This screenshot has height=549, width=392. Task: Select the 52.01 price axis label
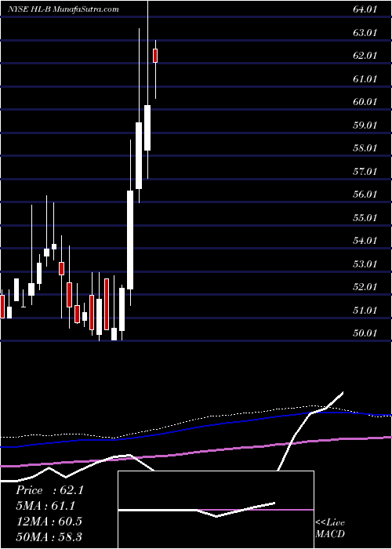tap(365, 287)
